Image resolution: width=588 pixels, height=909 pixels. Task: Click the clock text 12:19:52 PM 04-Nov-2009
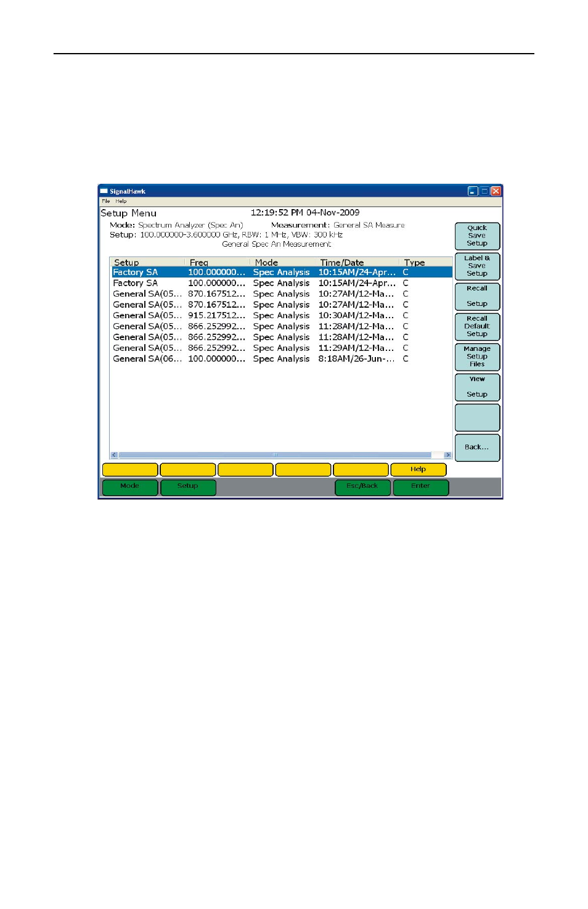click(305, 213)
